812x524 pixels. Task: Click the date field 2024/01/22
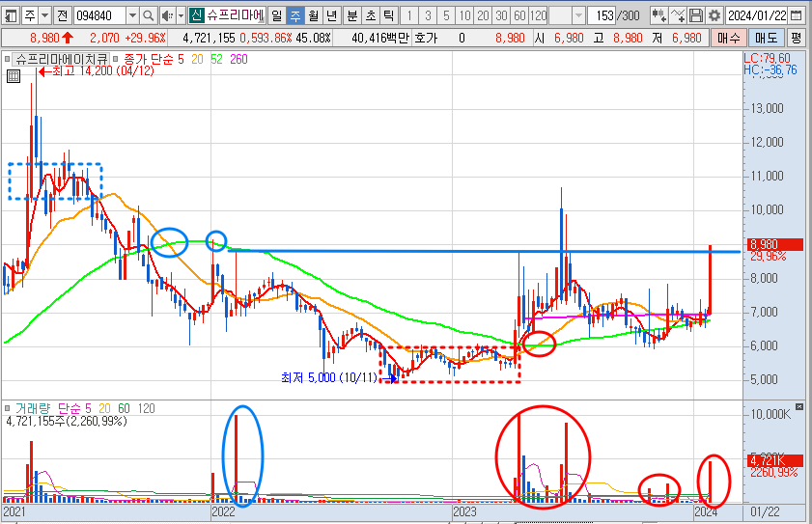click(757, 16)
